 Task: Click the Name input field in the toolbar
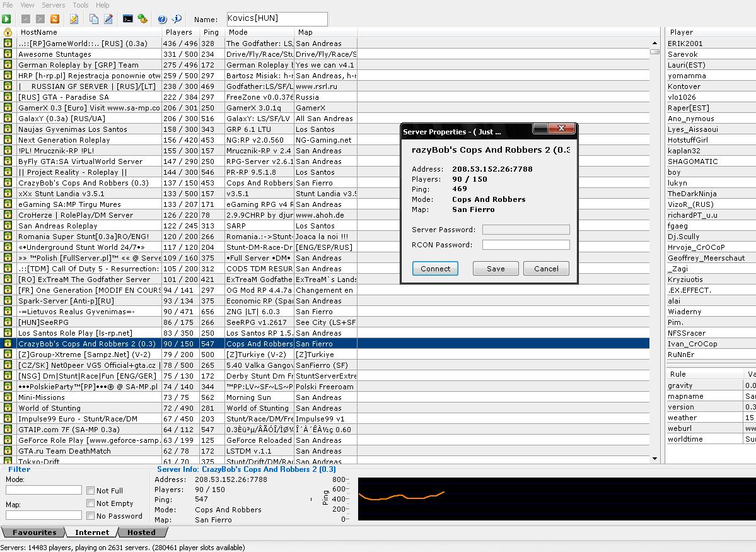point(277,19)
